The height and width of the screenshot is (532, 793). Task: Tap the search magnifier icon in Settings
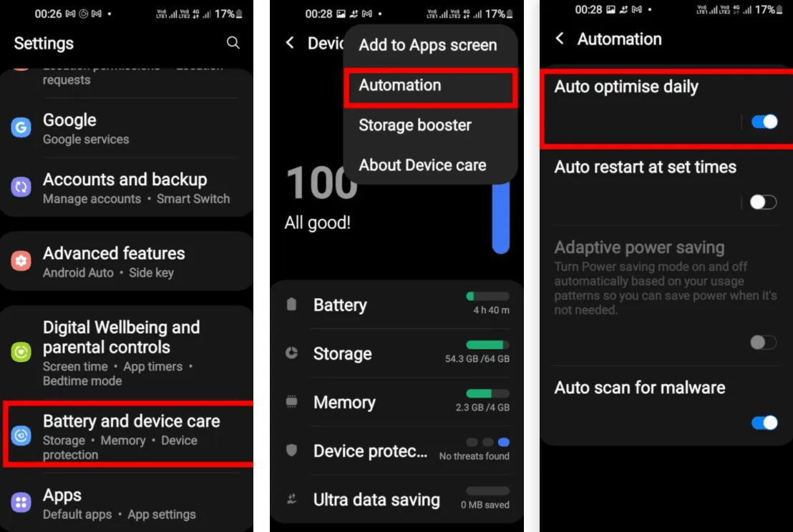click(233, 43)
